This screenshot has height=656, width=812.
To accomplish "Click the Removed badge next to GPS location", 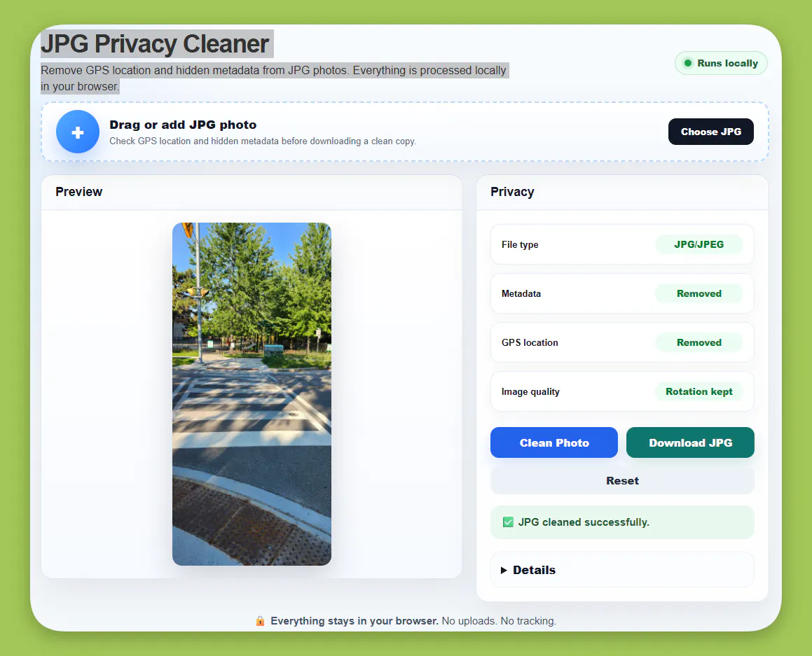I will [x=699, y=342].
